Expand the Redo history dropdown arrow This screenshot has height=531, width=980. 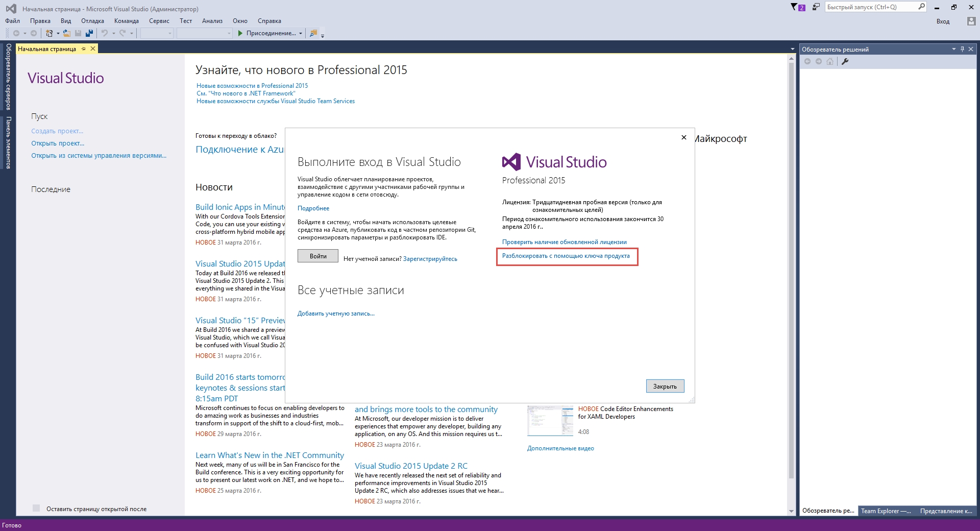[x=132, y=33]
